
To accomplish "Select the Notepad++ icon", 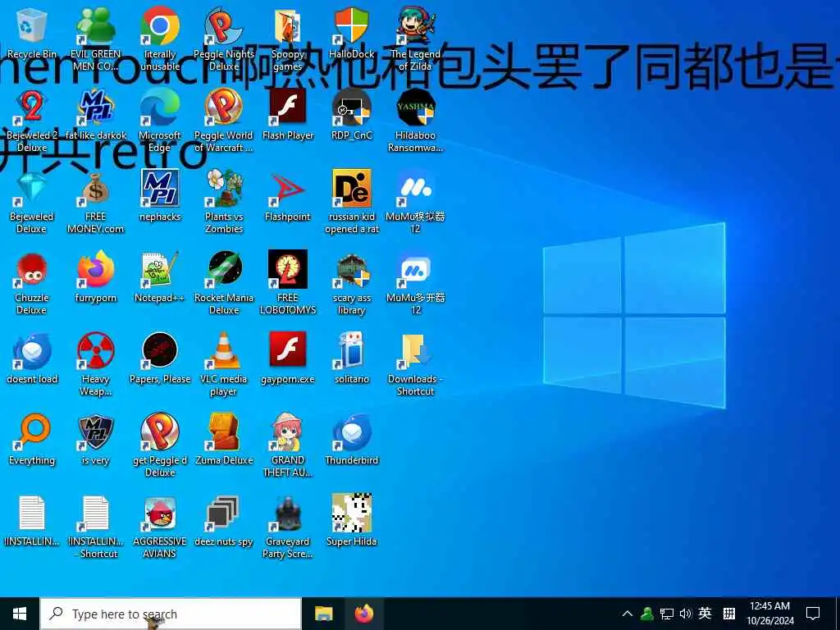I will pyautogui.click(x=160, y=270).
